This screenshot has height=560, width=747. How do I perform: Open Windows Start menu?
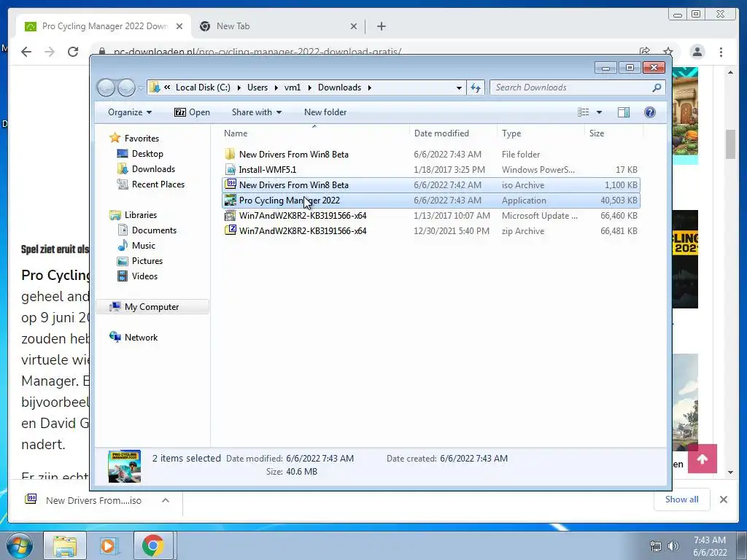(x=20, y=545)
